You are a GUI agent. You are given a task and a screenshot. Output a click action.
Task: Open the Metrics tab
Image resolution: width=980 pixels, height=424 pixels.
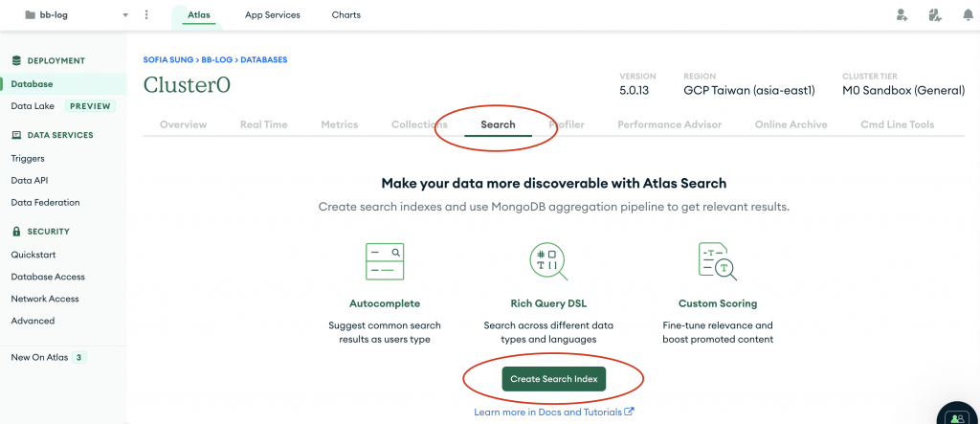340,124
